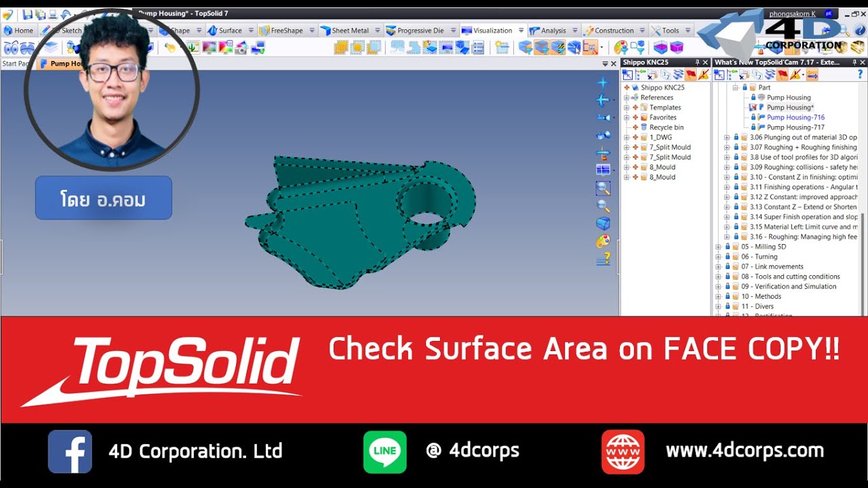Open the color palette tool in viewport toolbar
This screenshot has height=488, width=868.
coord(603,241)
